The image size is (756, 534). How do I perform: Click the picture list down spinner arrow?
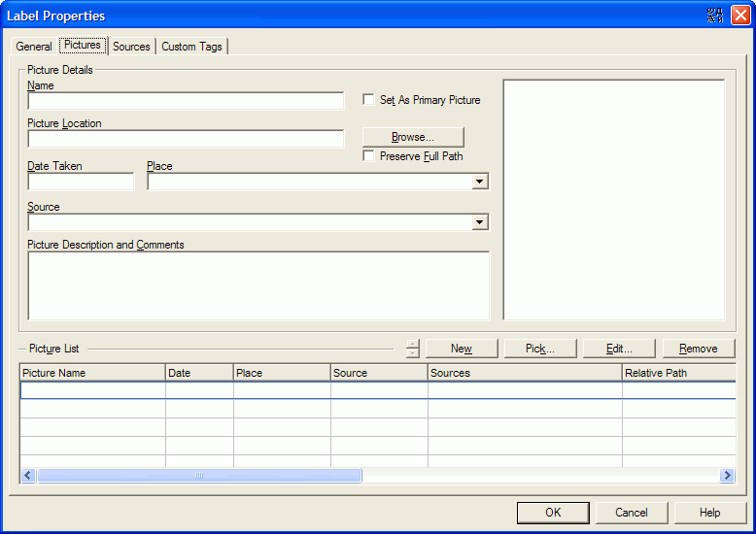pos(413,353)
